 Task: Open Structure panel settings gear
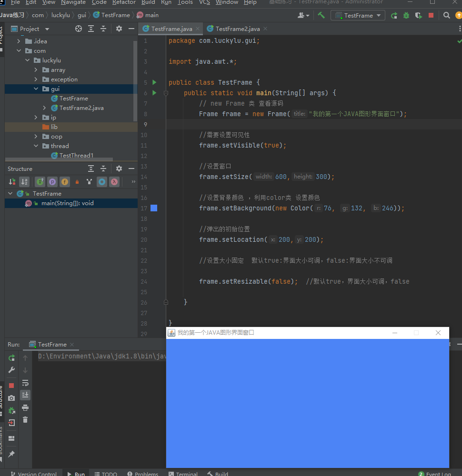tap(119, 169)
